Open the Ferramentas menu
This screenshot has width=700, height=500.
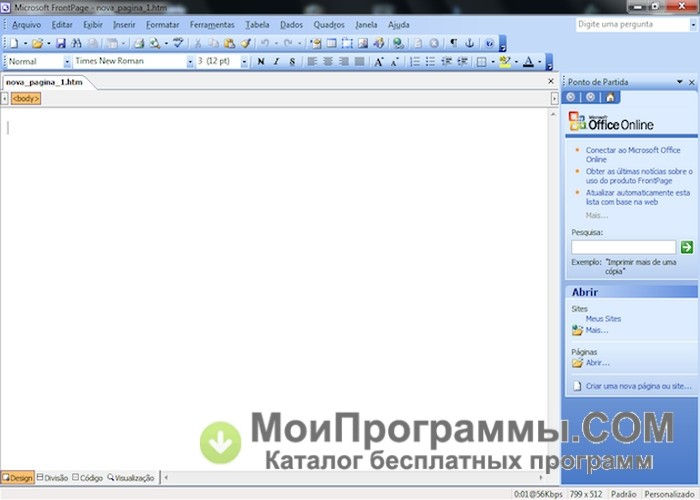click(212, 25)
